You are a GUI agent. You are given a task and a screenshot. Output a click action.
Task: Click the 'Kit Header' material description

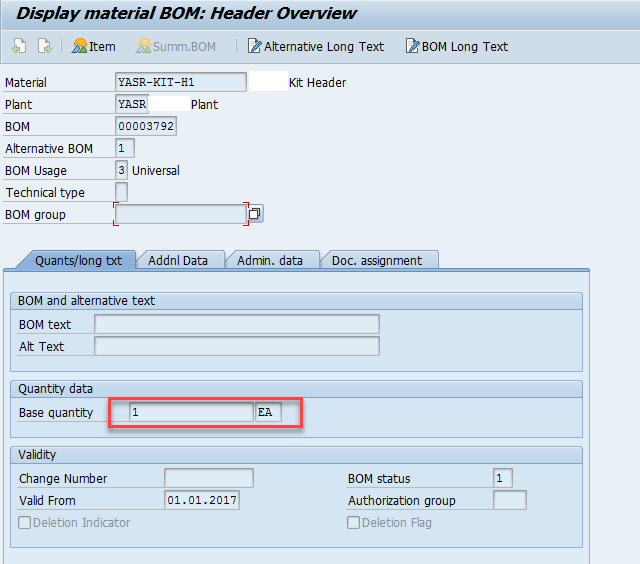pyautogui.click(x=317, y=82)
